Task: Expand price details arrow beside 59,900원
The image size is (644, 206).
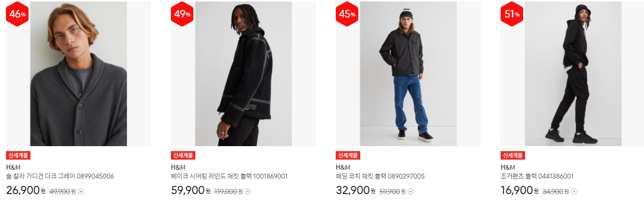Action: [x=412, y=192]
